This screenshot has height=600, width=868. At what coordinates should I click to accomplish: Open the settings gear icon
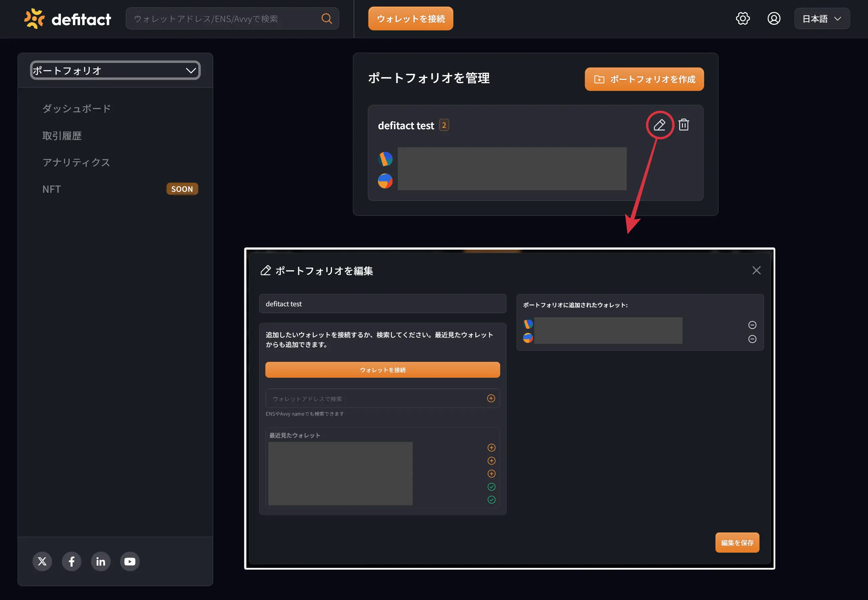click(x=742, y=18)
